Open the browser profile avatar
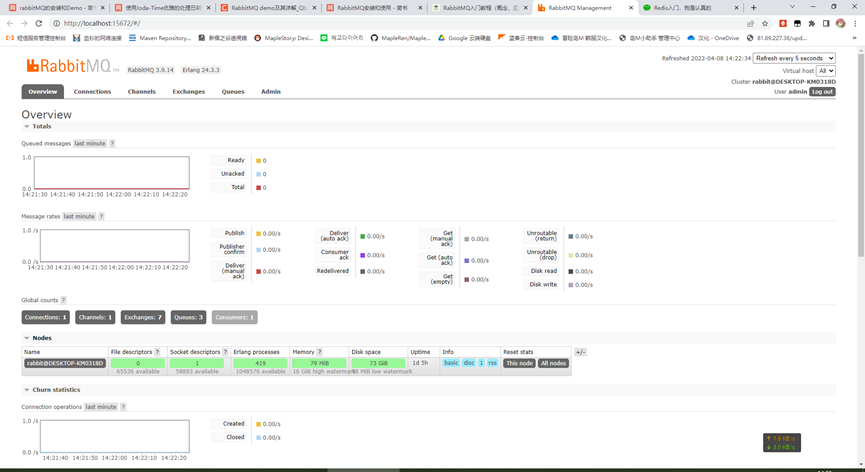 [x=840, y=23]
